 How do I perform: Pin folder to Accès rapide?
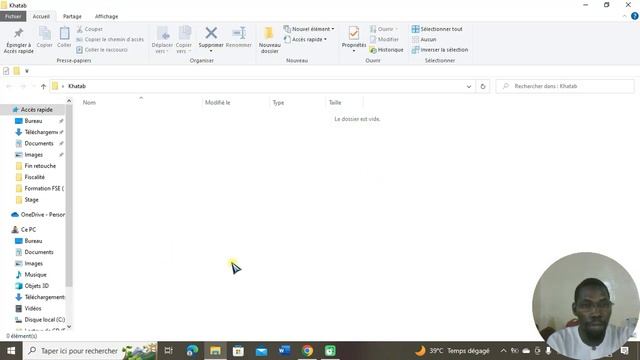coord(18,40)
